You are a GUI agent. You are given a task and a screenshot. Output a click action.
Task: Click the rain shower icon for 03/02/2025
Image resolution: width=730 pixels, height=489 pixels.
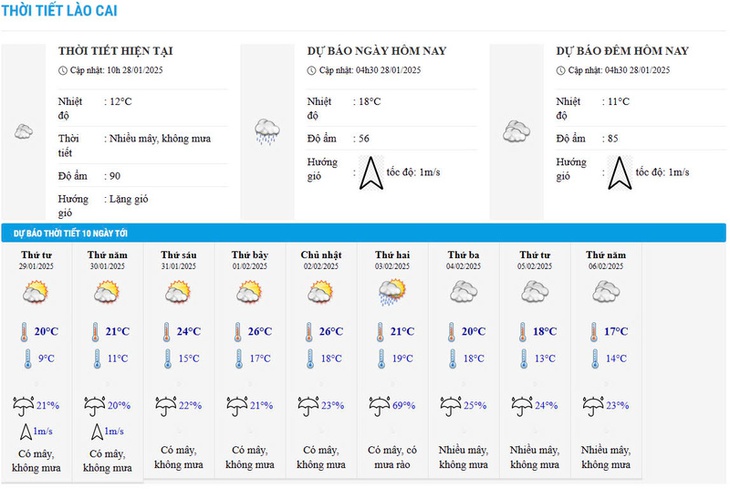tap(392, 292)
